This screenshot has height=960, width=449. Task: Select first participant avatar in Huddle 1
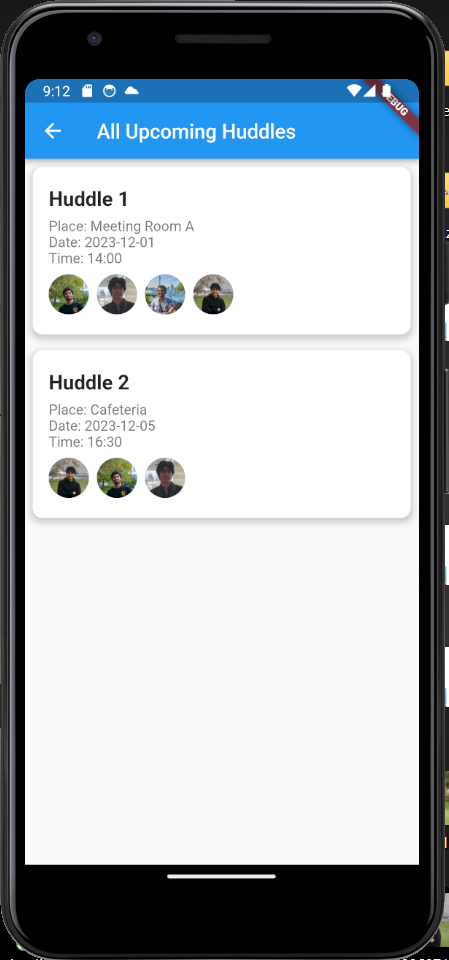[x=69, y=294]
